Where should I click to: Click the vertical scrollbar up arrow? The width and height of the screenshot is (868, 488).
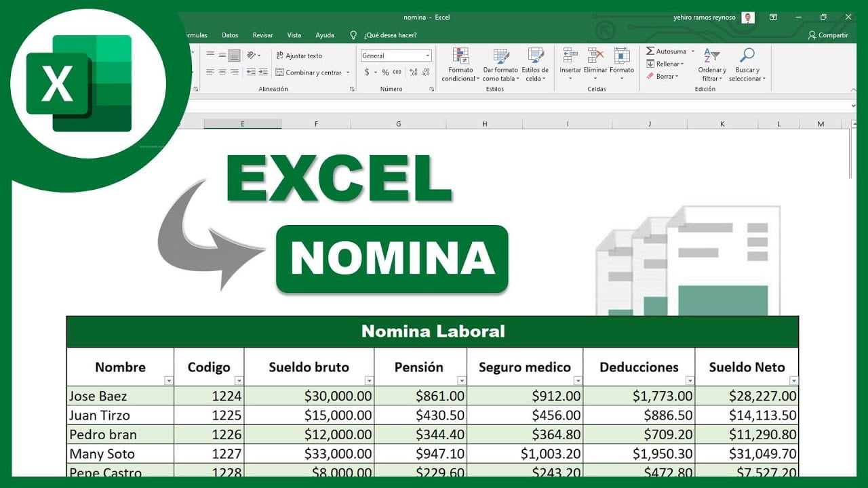click(x=853, y=124)
